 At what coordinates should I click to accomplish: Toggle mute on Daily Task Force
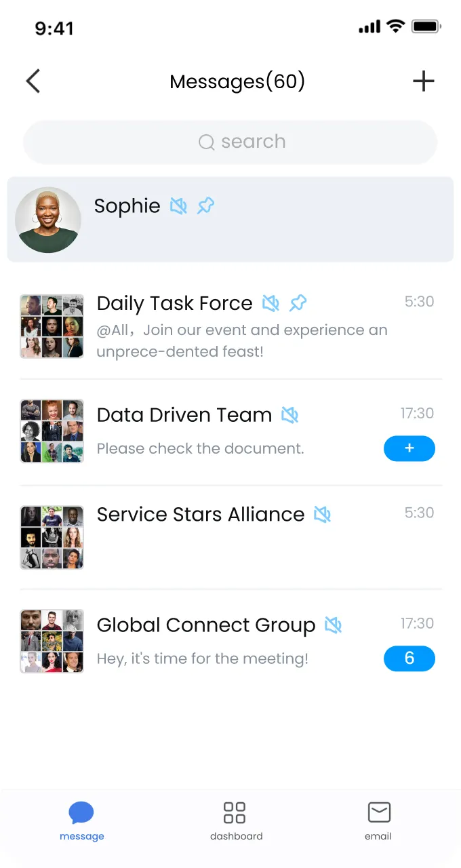coord(271,303)
